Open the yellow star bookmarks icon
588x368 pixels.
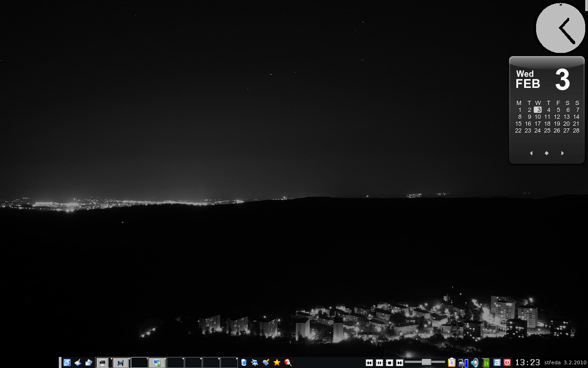coord(277,362)
